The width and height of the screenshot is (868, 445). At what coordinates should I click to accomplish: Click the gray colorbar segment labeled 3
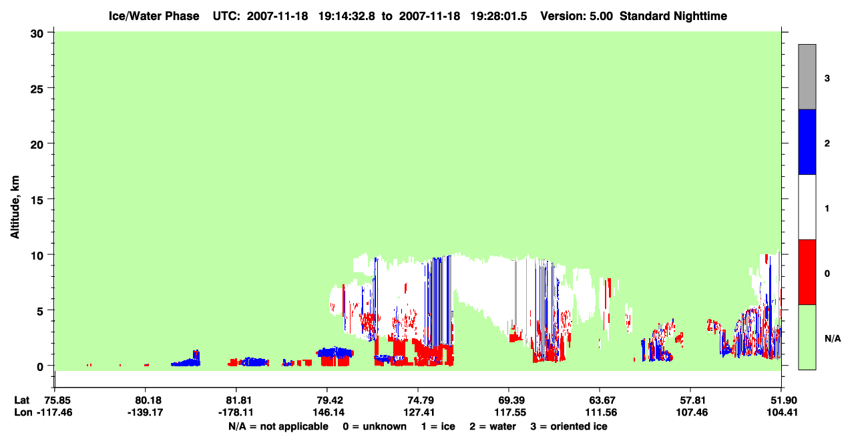[807, 77]
